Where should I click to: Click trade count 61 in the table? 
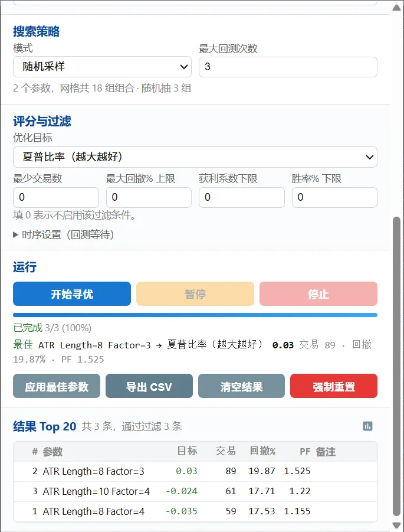231,491
